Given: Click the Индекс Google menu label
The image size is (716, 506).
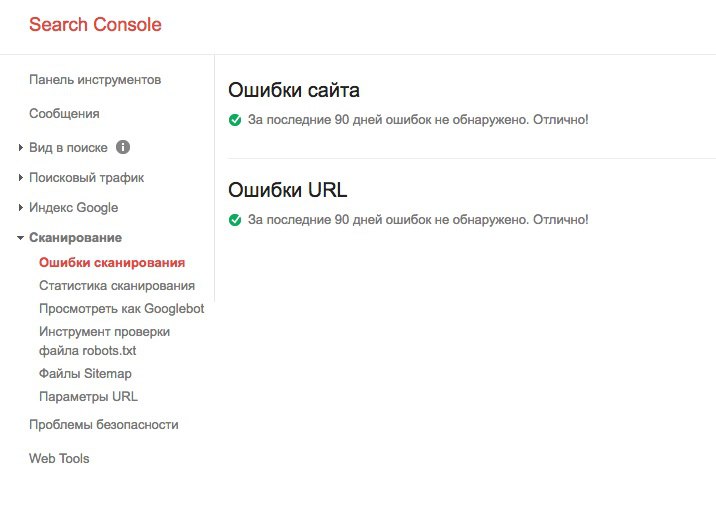Looking at the screenshot, I should click(74, 207).
